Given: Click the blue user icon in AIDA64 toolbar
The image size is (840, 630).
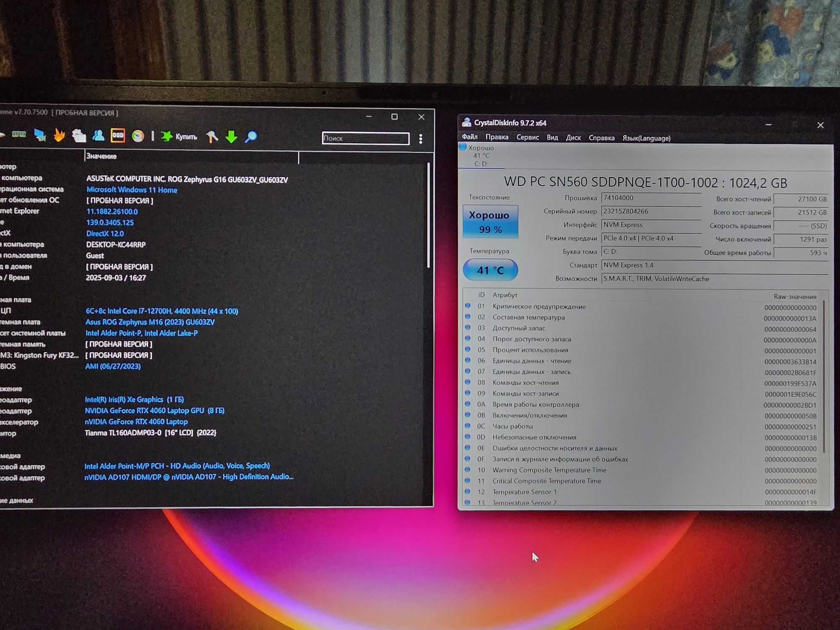Looking at the screenshot, I should [99, 135].
